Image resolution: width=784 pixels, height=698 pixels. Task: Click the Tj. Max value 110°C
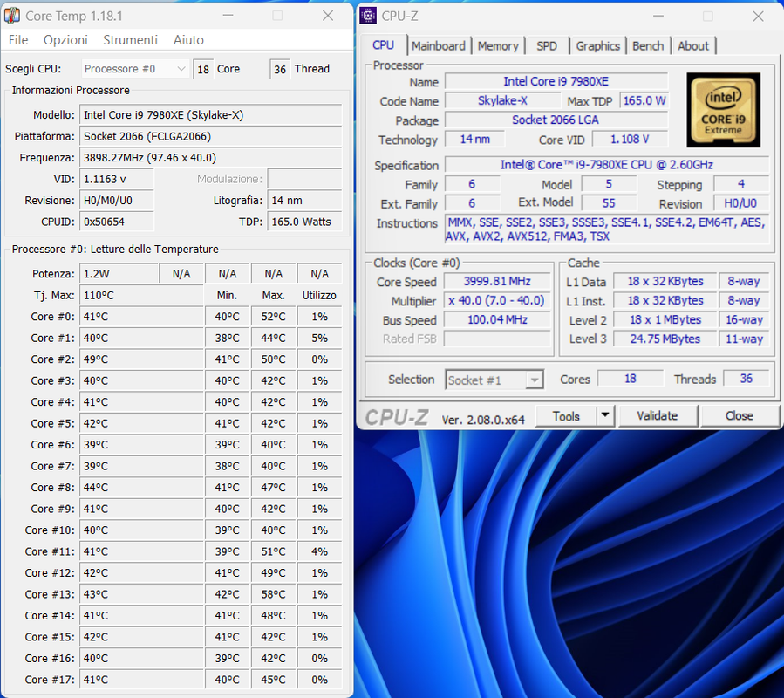141,295
